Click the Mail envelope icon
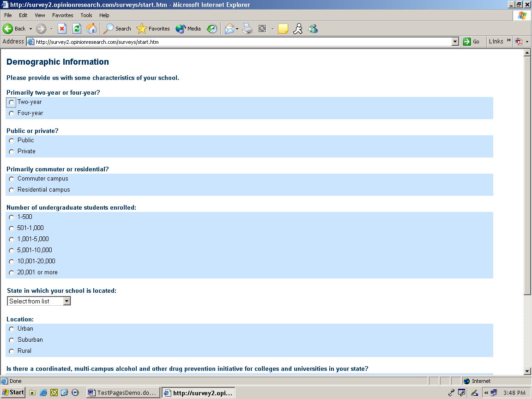The width and height of the screenshot is (532, 399). pyautogui.click(x=230, y=29)
